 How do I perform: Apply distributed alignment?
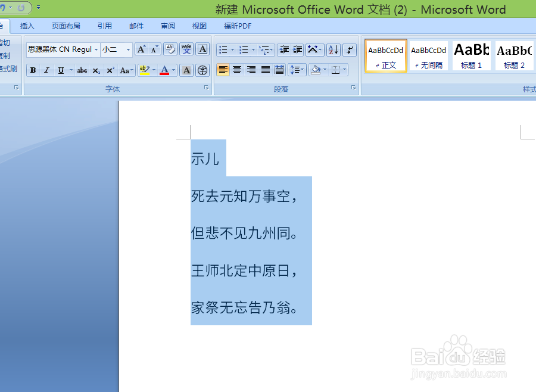point(279,70)
